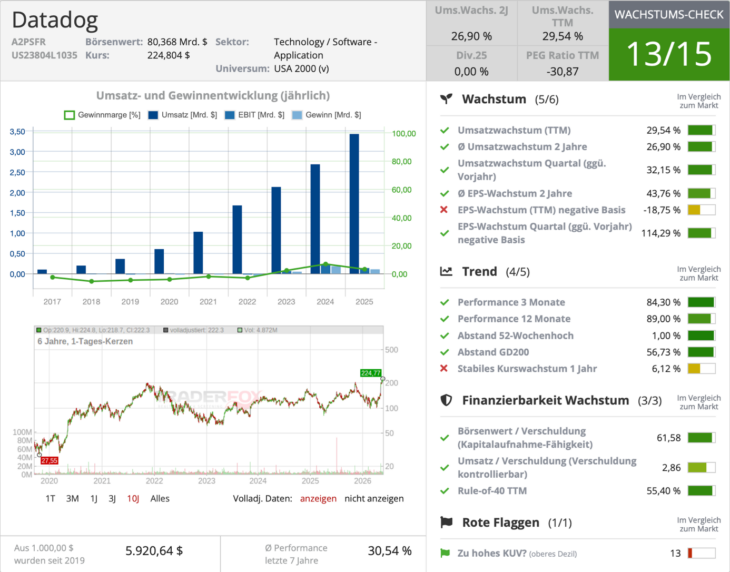Click the PEG Ratio TTM value -30,87
This screenshot has height=572, width=730.
(562, 72)
